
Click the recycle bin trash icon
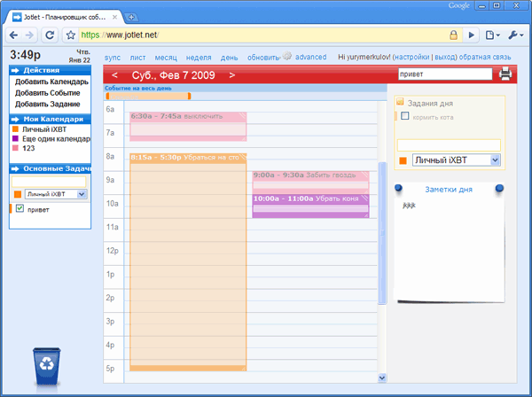pyautogui.click(x=47, y=366)
